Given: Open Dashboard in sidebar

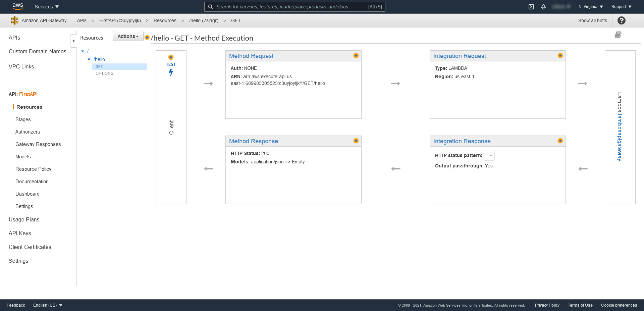Looking at the screenshot, I should pyautogui.click(x=28, y=194).
